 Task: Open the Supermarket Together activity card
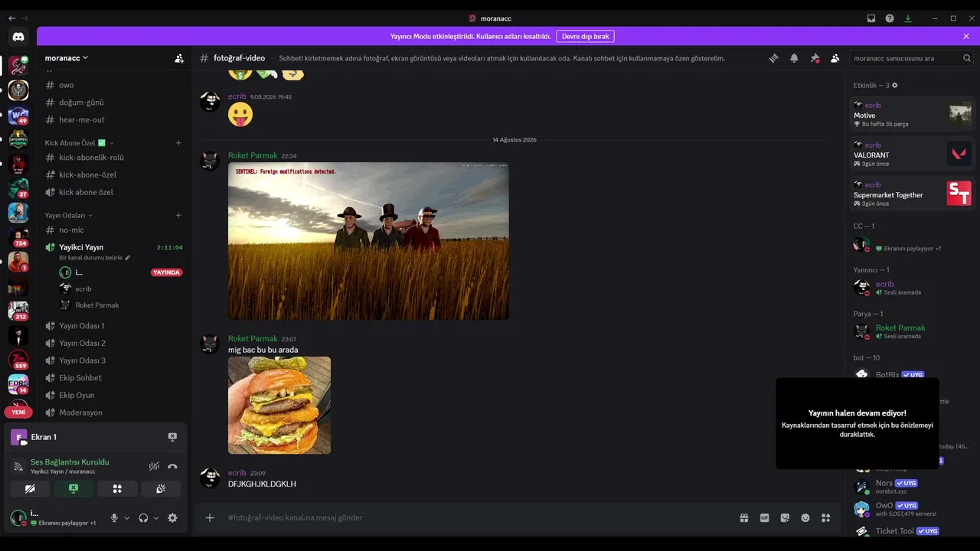pos(912,194)
